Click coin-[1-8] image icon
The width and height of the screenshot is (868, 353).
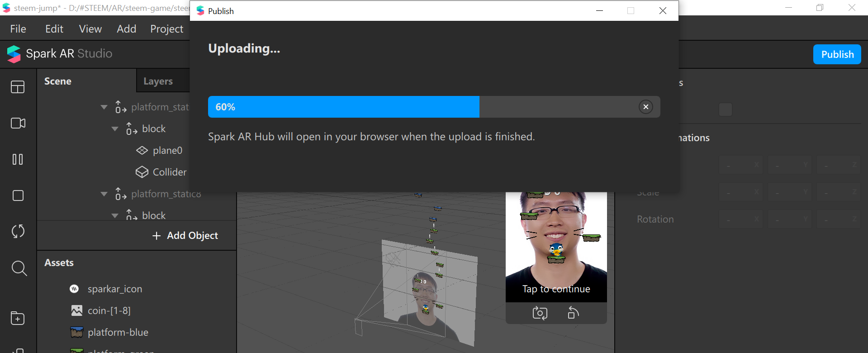(77, 310)
